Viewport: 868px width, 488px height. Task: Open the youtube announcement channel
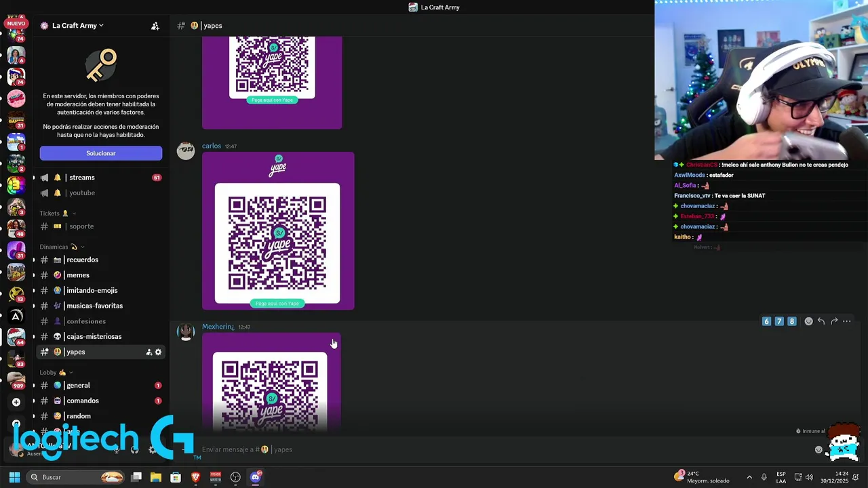point(100,193)
